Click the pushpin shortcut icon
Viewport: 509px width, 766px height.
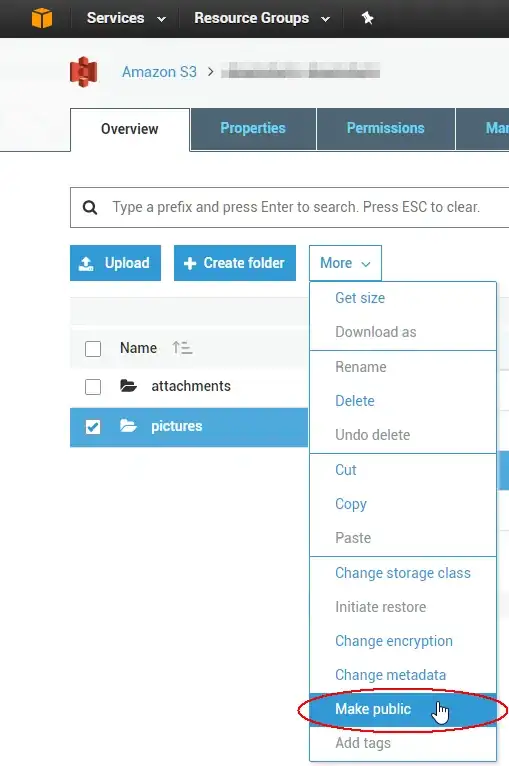click(367, 18)
